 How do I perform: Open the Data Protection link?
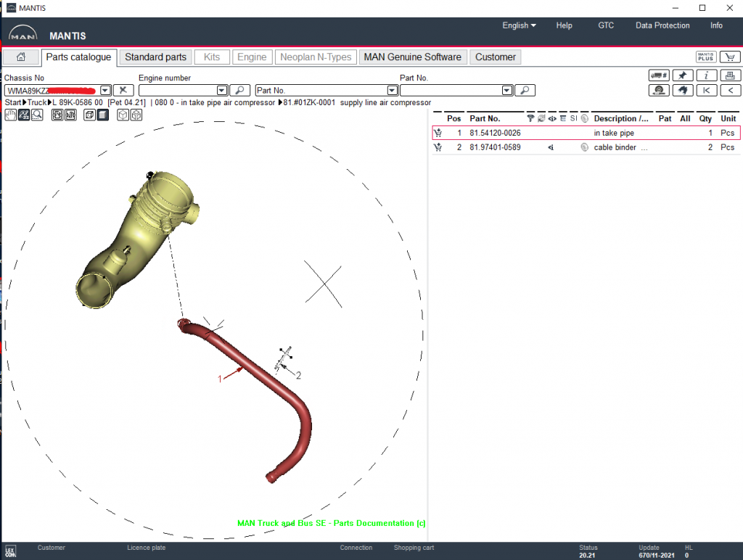[x=662, y=25]
